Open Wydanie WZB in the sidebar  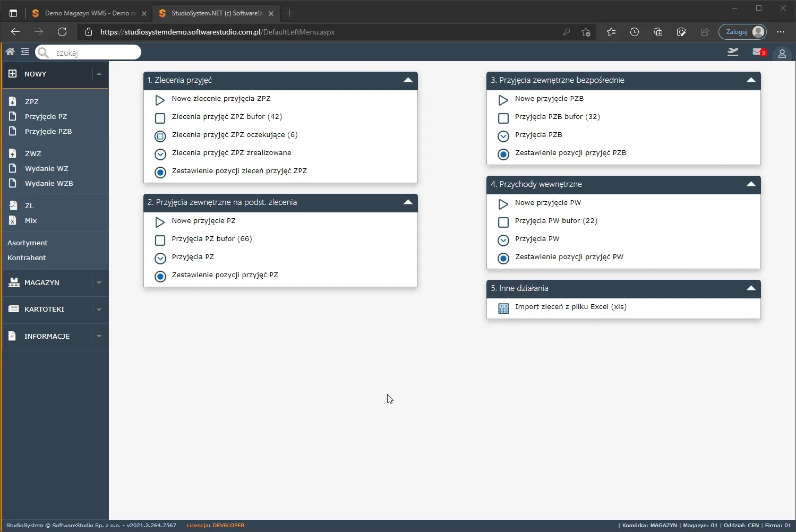49,183
